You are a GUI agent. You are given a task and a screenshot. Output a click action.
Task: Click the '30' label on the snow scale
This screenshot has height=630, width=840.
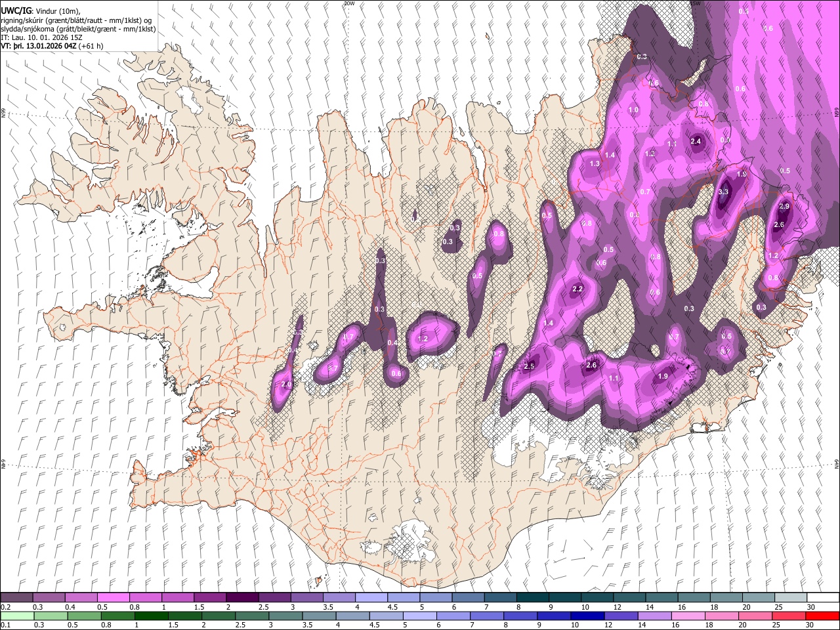810,607
